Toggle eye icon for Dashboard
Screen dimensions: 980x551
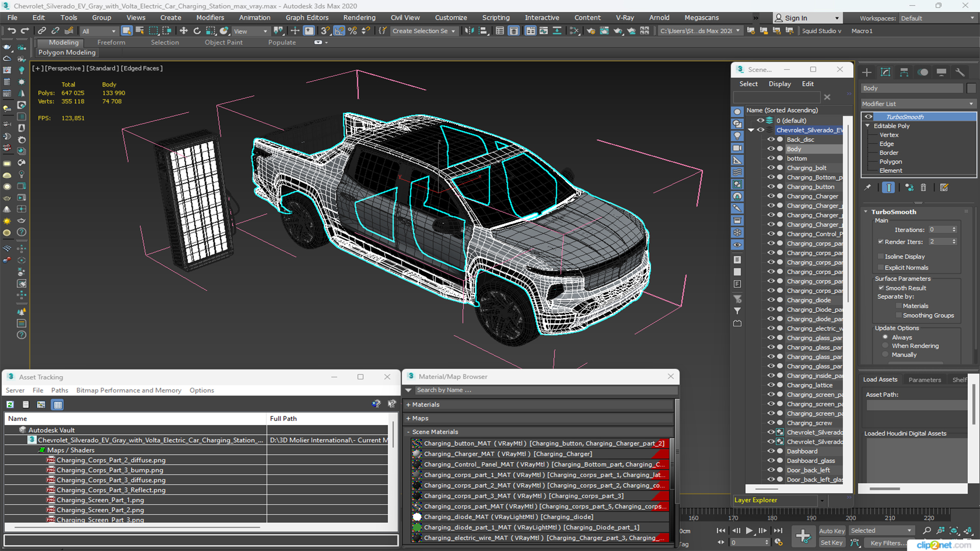point(771,451)
